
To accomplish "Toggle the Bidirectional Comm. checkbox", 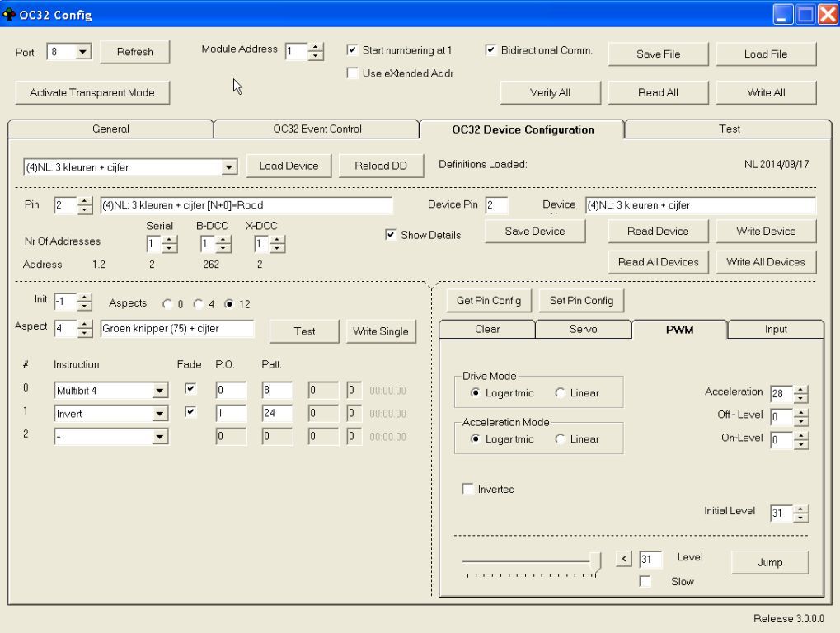I will coord(491,50).
